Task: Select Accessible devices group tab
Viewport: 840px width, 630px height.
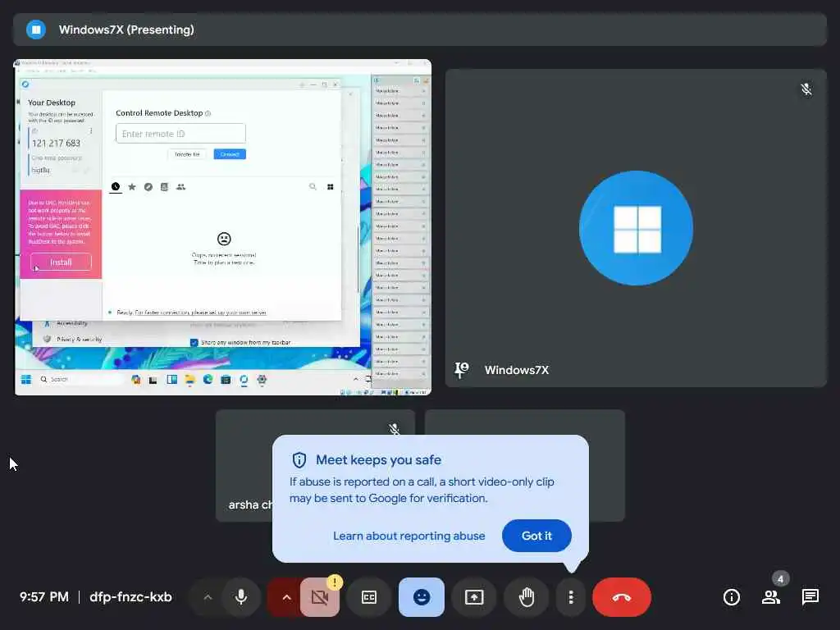Action: [181, 186]
